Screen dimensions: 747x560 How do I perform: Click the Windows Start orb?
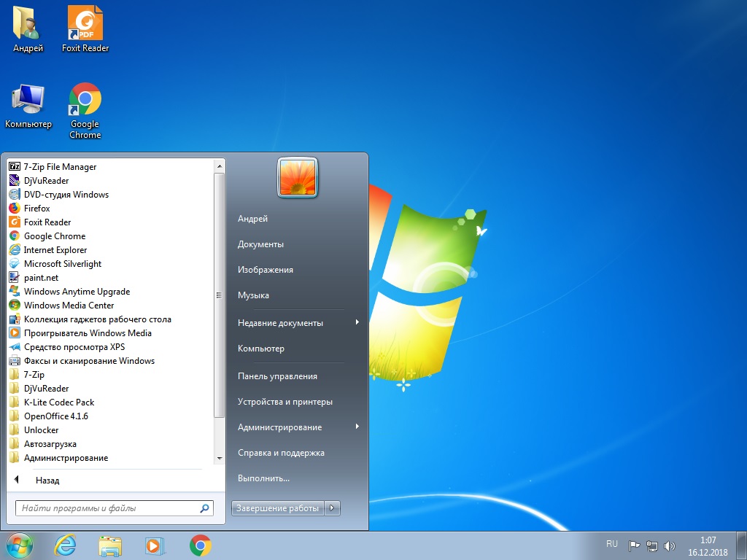[20, 545]
